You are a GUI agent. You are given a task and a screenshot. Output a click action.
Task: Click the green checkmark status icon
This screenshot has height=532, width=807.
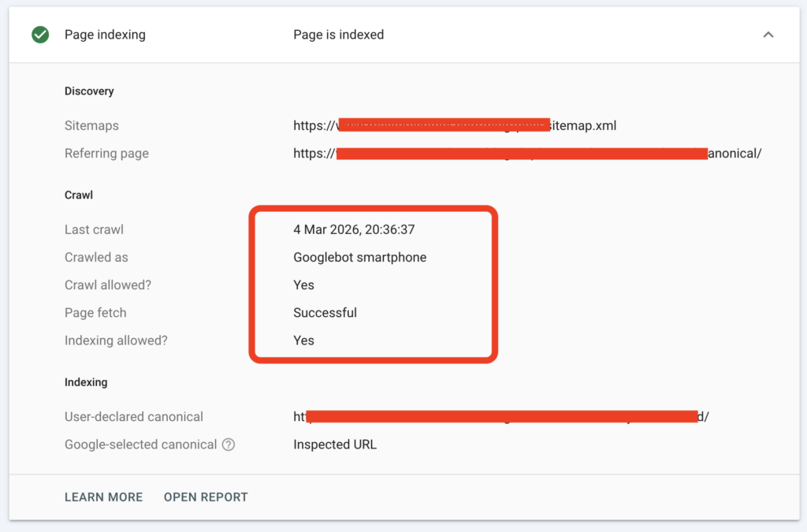(39, 34)
